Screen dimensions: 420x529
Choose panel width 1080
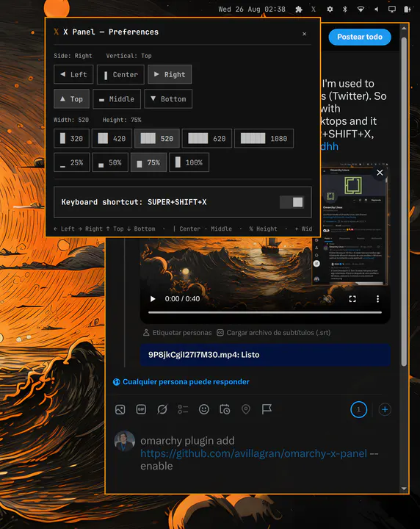264,138
